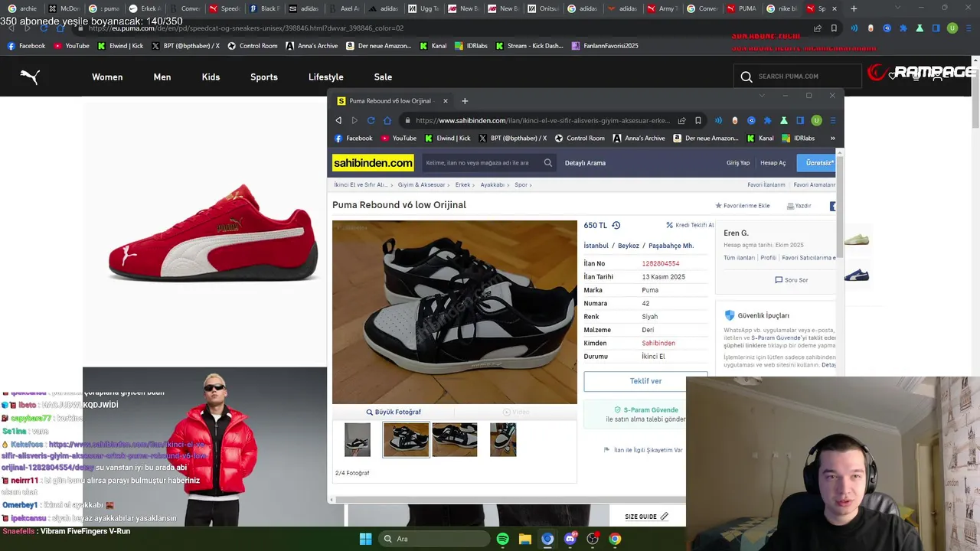This screenshot has height=551, width=980.
Task: Select the first listing photo thumbnail
Action: pos(358,440)
